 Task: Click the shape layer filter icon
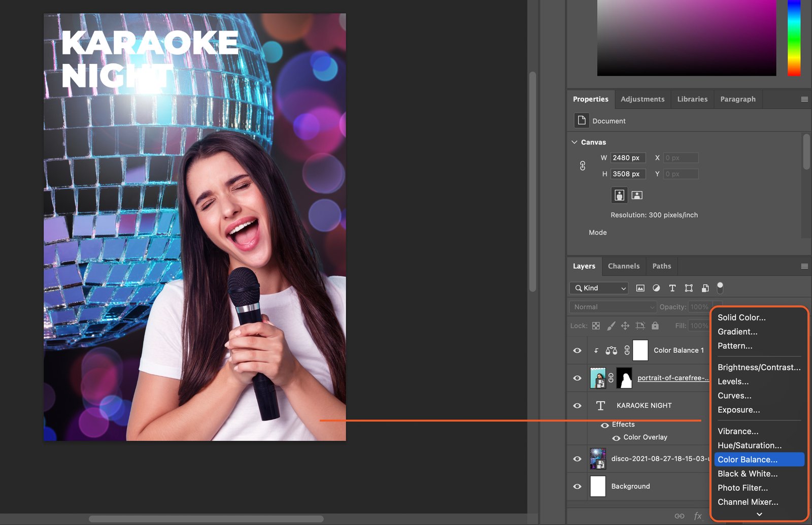(689, 288)
